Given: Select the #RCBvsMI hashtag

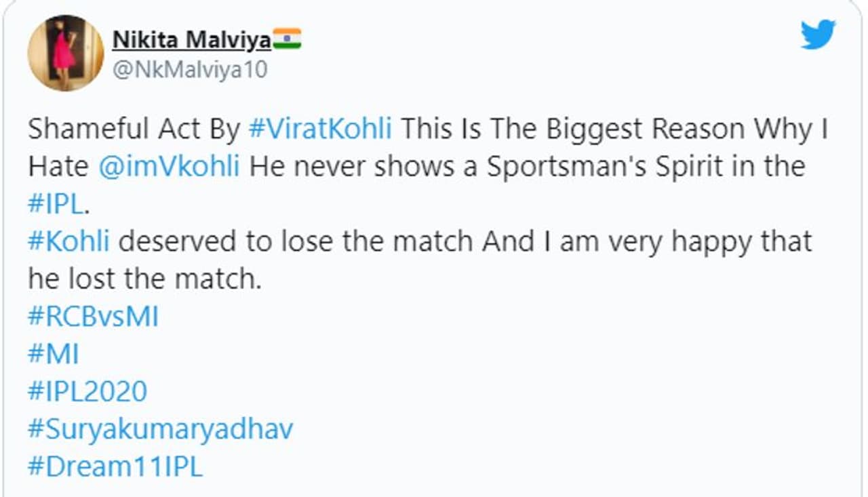Looking at the screenshot, I should pyautogui.click(x=93, y=317).
